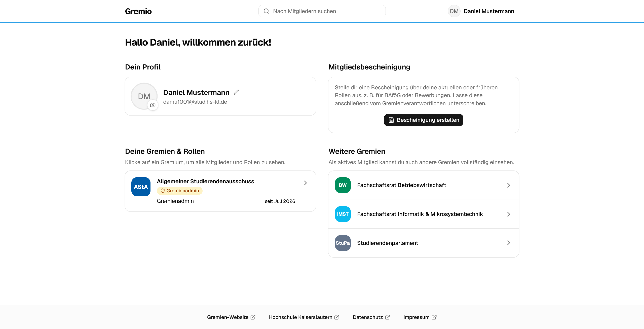Click external-link icon next to Datenschutz
The image size is (644, 329).
(x=388, y=317)
